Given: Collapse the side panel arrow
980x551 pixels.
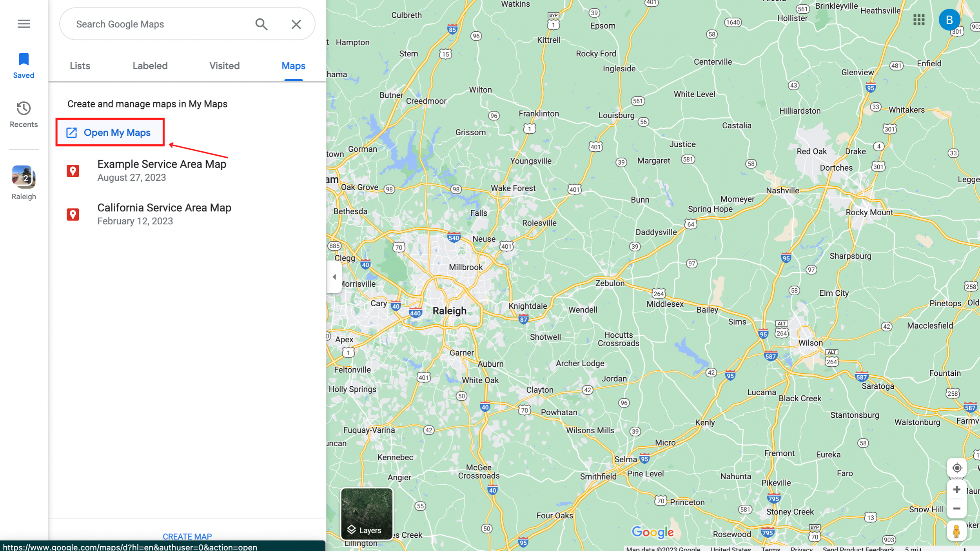Looking at the screenshot, I should 334,277.
